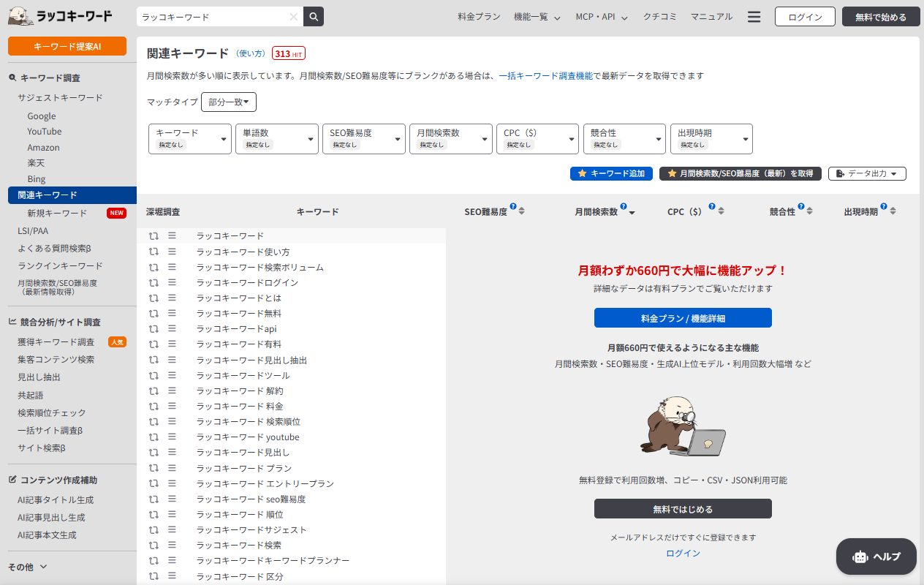Click help icon next to 出現時期 header
The height and width of the screenshot is (585, 924).
(x=884, y=207)
